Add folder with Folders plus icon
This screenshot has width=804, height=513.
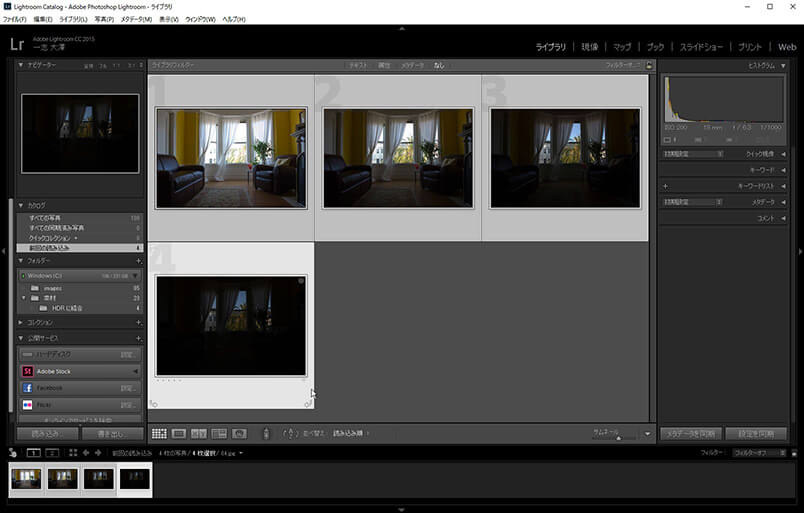(138, 261)
